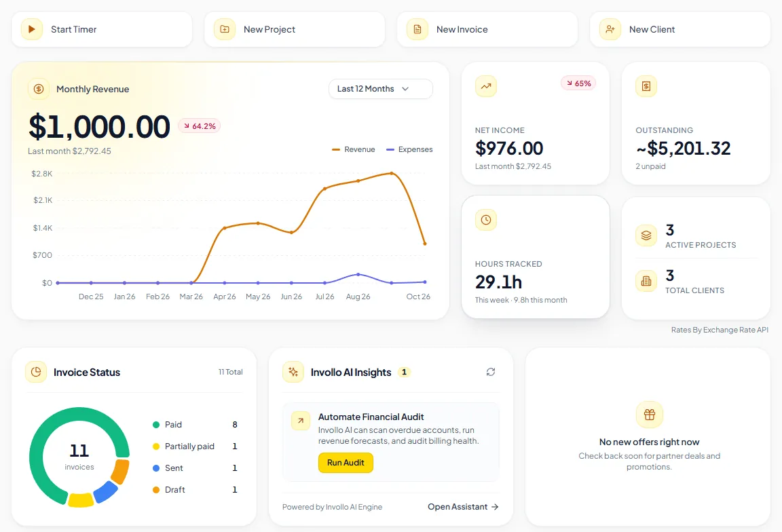Click the Outstanding ~$5,201.32 value

(x=683, y=148)
